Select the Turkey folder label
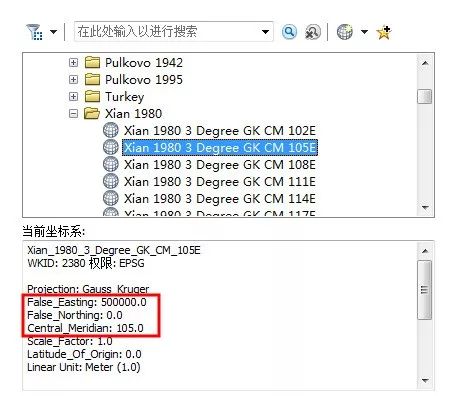Image resolution: width=450 pixels, height=396 pixels. [125, 97]
